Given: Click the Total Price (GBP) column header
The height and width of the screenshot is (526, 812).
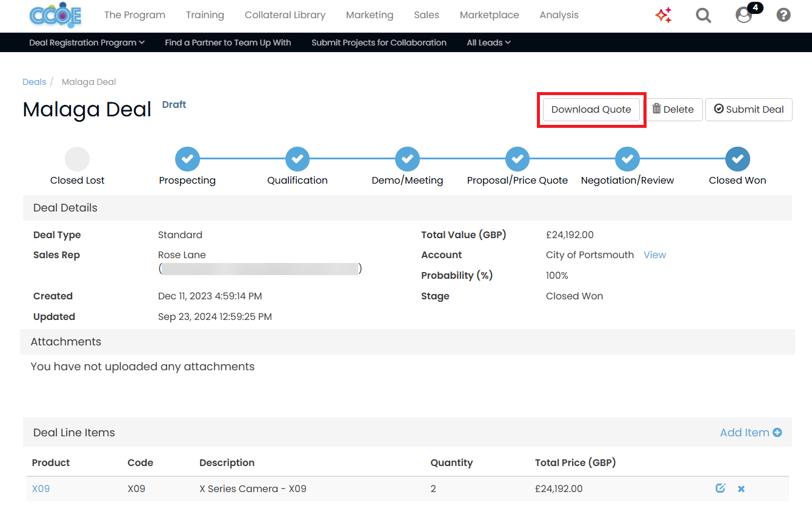Looking at the screenshot, I should click(x=575, y=463).
